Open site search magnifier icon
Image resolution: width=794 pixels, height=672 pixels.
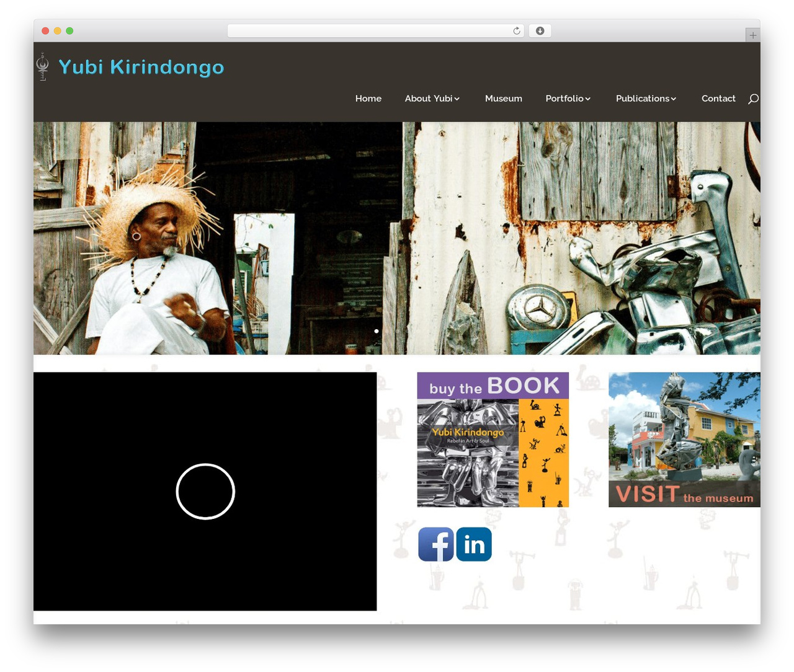(x=753, y=99)
